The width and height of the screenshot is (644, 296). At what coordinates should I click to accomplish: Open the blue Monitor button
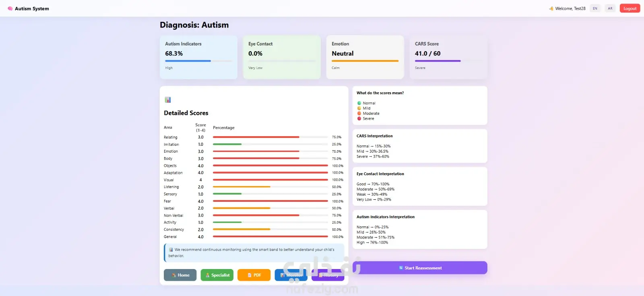coord(291,275)
